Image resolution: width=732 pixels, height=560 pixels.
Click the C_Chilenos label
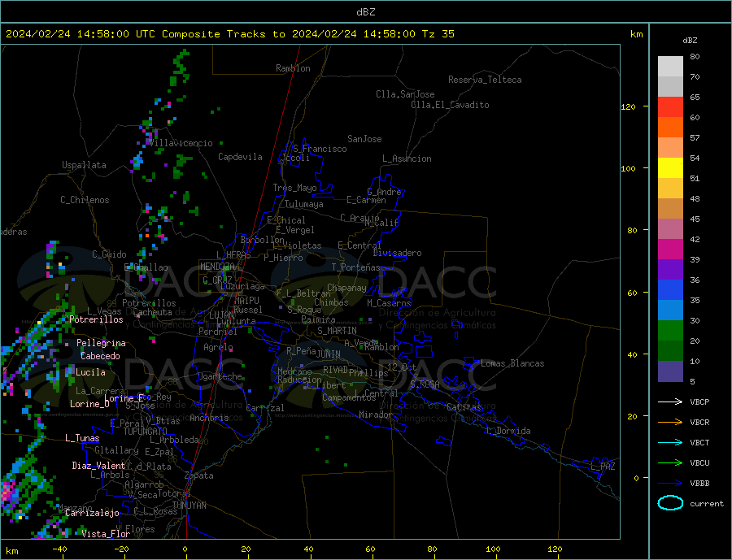tap(85, 200)
